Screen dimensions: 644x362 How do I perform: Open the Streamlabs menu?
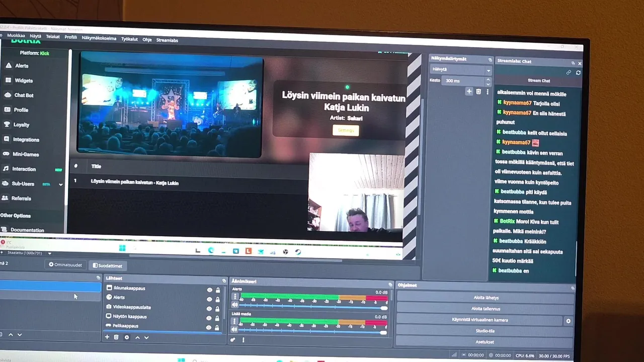coord(167,40)
